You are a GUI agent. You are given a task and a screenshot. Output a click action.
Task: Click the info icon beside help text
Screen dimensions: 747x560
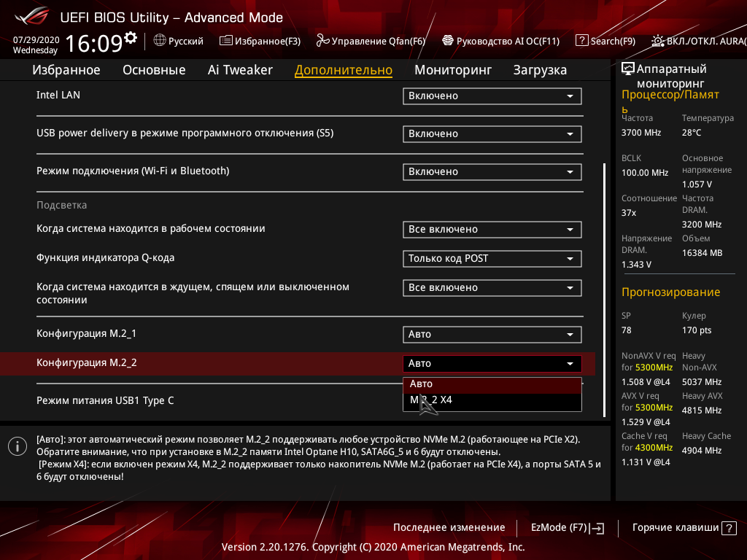(18, 447)
